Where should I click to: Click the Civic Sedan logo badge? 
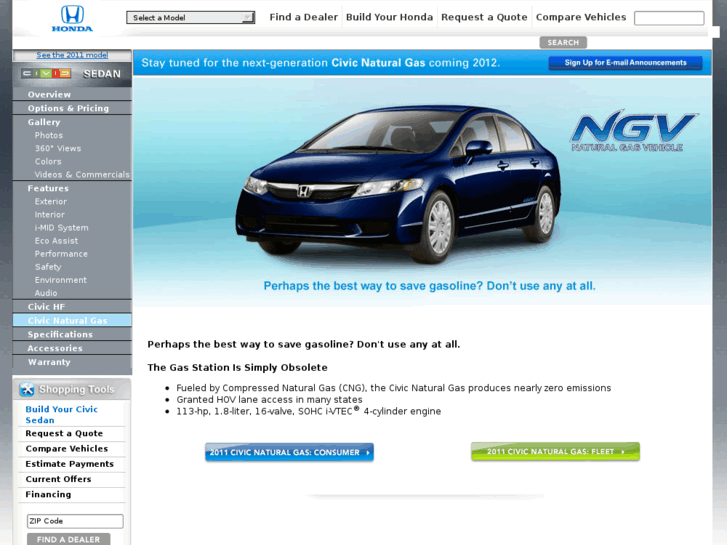46,73
